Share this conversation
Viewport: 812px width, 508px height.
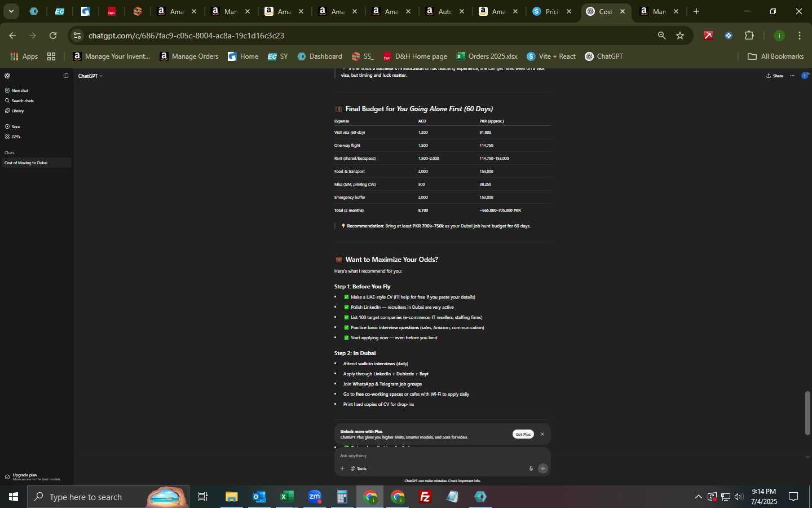pyautogui.click(x=775, y=76)
